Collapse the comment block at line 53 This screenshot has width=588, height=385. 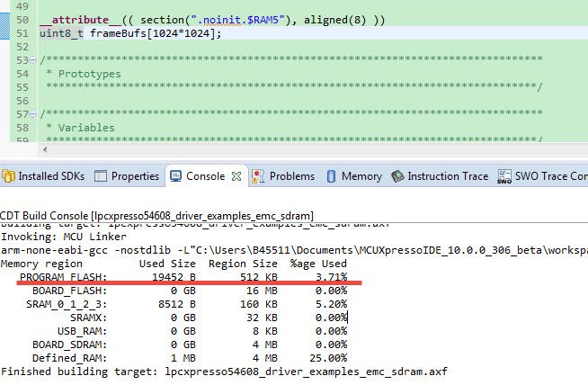[33, 59]
